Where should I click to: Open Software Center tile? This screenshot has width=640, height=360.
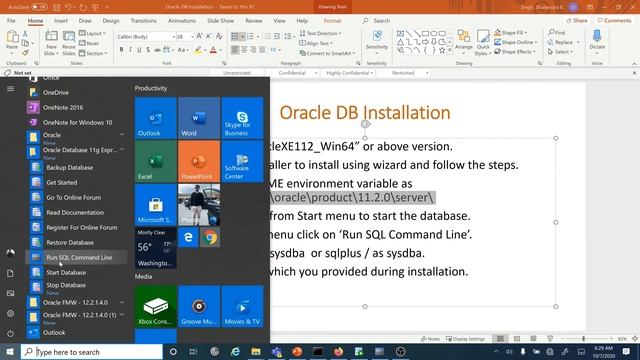click(x=242, y=161)
